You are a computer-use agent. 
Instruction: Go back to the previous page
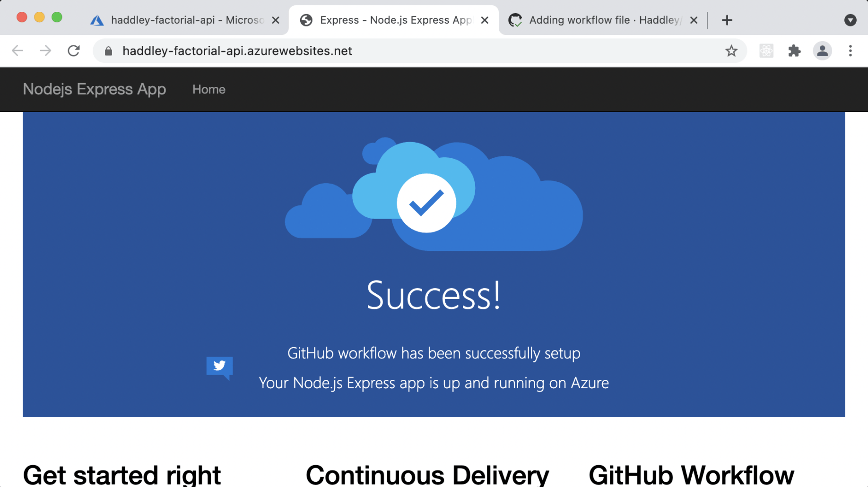coord(17,51)
